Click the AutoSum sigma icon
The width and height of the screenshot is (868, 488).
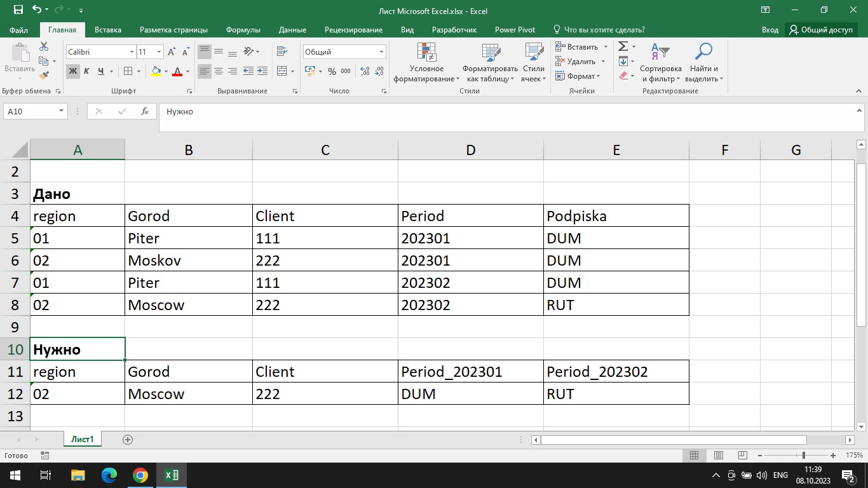623,46
